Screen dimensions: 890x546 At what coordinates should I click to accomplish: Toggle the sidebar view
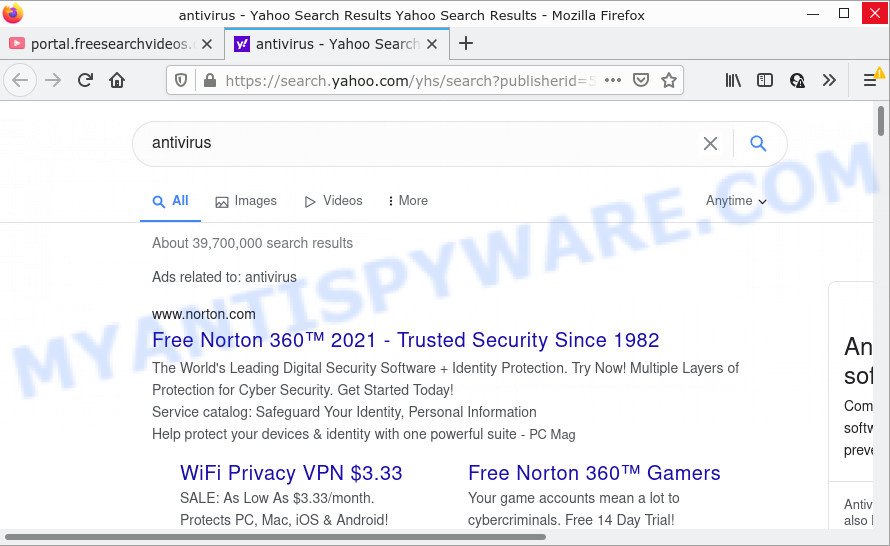pyautogui.click(x=765, y=80)
